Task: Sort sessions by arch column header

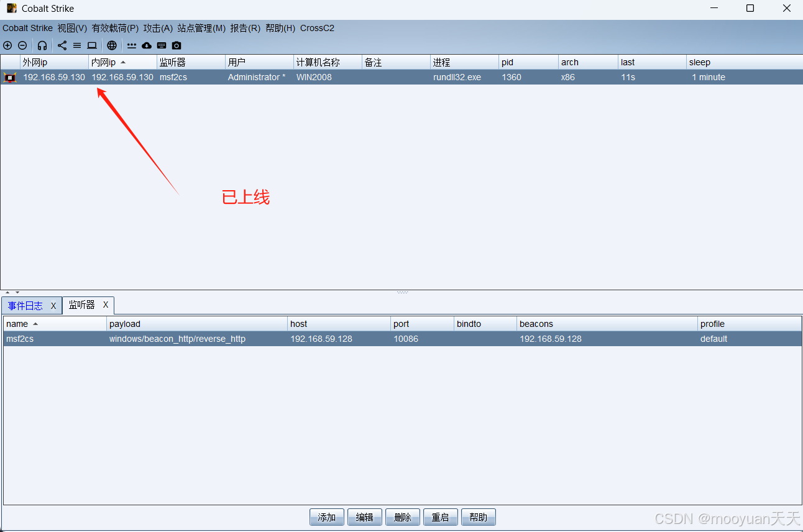Action: pos(589,62)
